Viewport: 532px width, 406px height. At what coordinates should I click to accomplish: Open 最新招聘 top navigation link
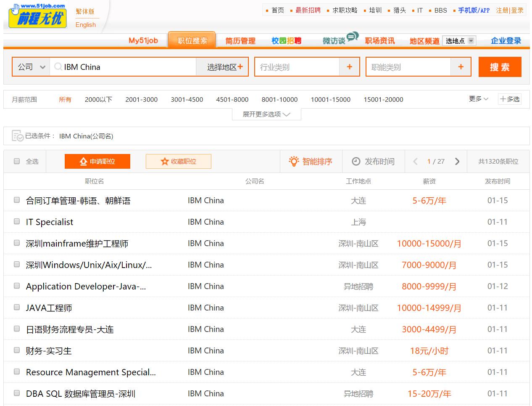tap(308, 10)
